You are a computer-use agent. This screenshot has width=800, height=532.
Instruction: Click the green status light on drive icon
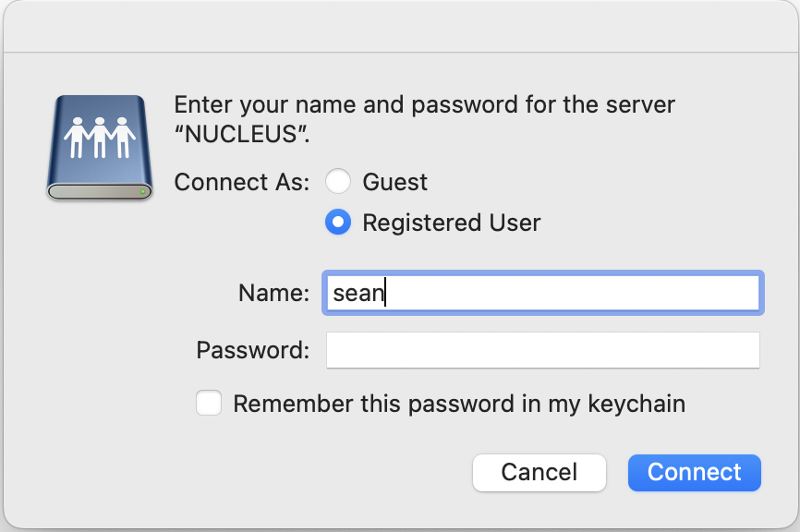pos(143,192)
